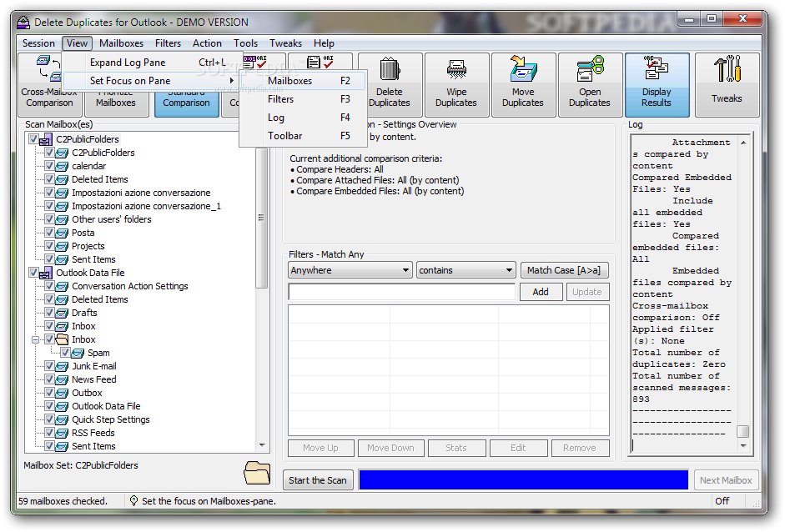The width and height of the screenshot is (785, 532).
Task: Click the Junk E-mail folder icon
Action: pos(62,366)
